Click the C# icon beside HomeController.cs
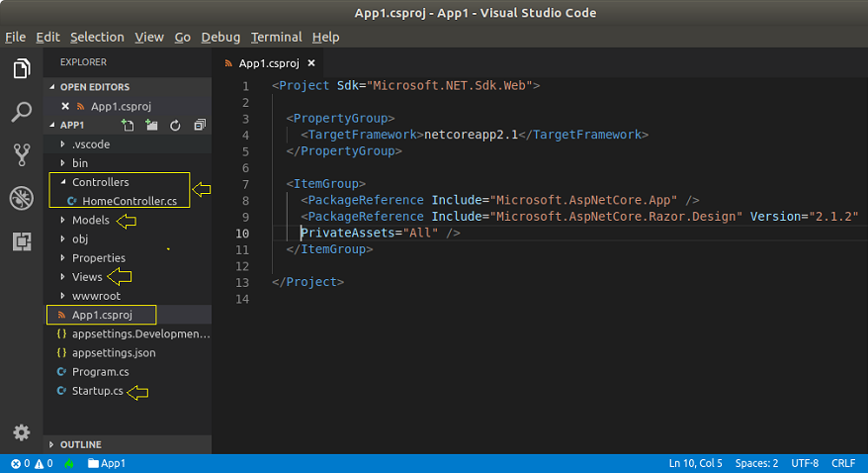 pyautogui.click(x=71, y=201)
